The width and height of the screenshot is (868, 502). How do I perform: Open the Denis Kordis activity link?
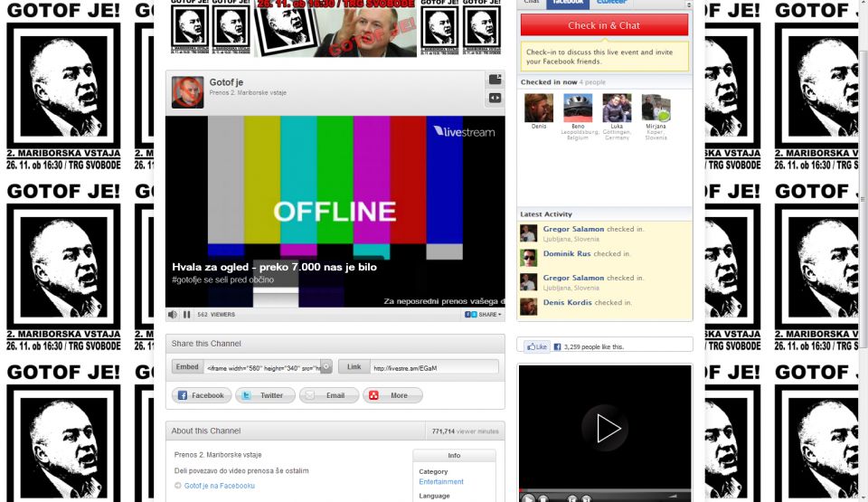(567, 302)
